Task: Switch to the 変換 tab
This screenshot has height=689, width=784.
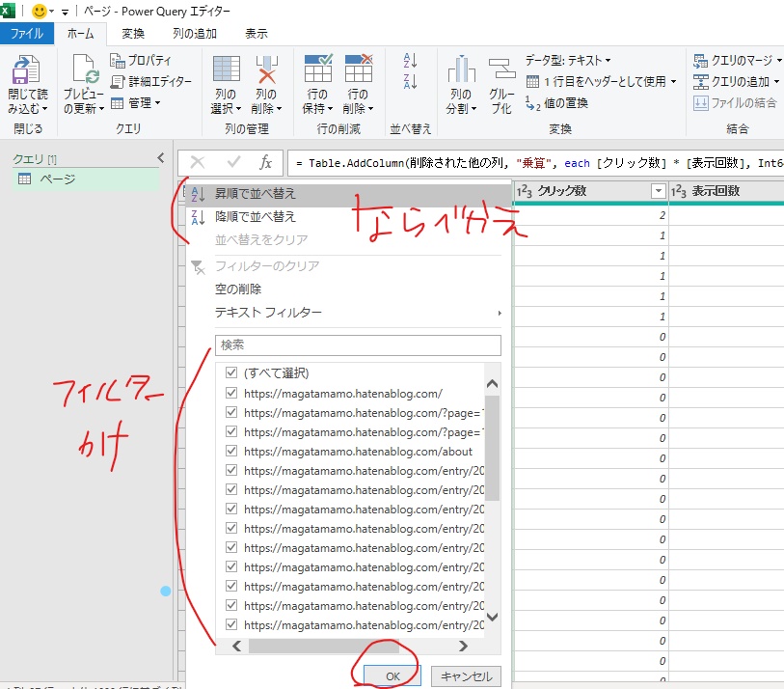Action: pyautogui.click(x=133, y=34)
